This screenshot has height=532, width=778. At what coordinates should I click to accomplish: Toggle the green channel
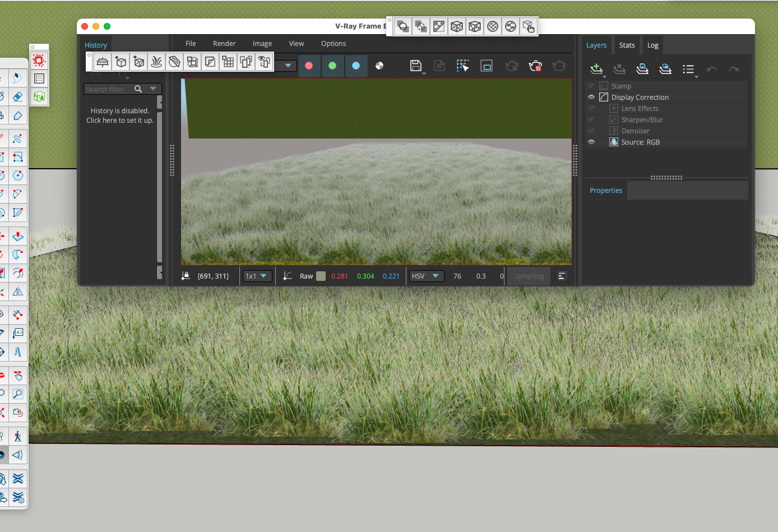pyautogui.click(x=332, y=66)
